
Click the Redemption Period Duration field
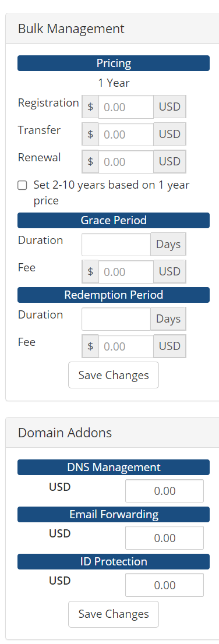click(x=116, y=319)
